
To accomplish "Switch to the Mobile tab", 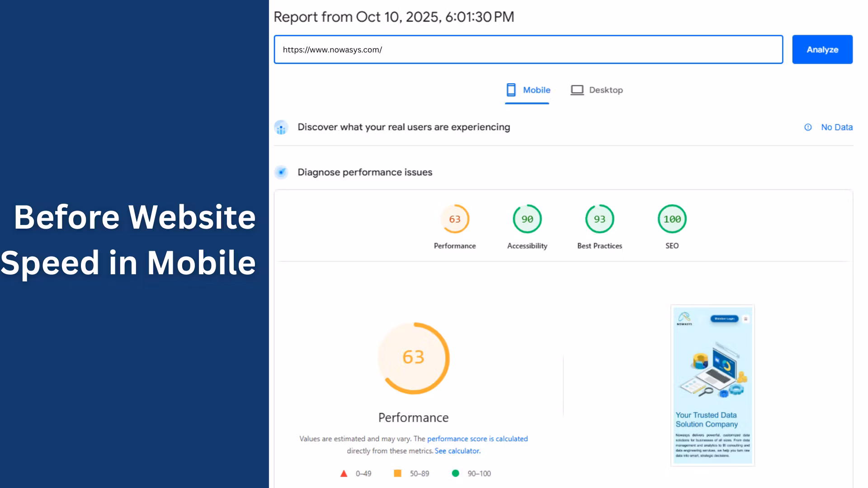I will pyautogui.click(x=536, y=90).
